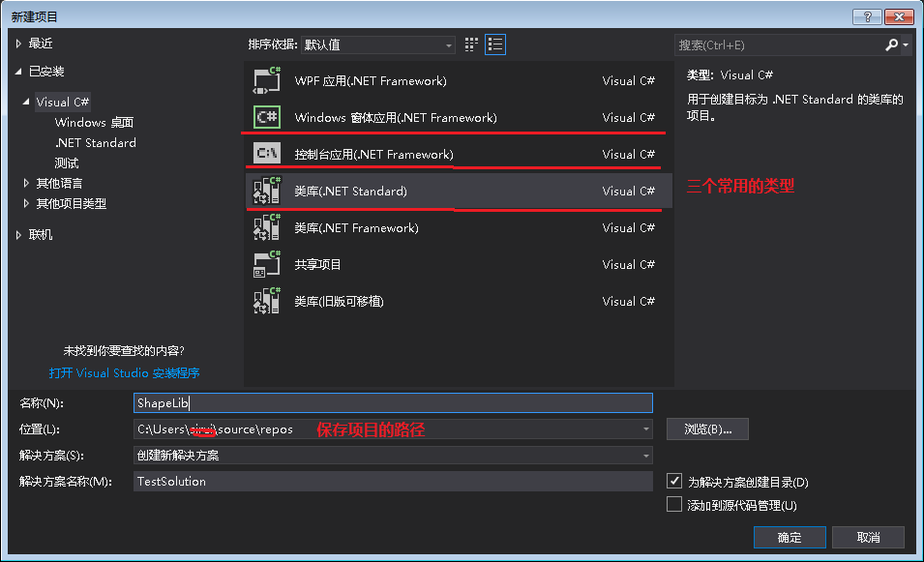Click the 取消 button
The image size is (924, 562).
(868, 537)
